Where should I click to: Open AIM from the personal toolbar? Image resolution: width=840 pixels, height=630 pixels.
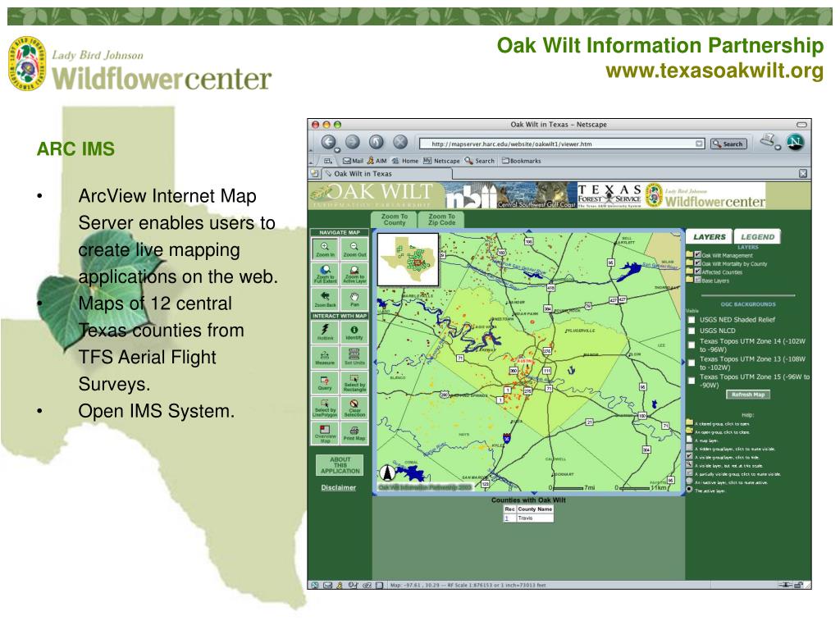377,161
